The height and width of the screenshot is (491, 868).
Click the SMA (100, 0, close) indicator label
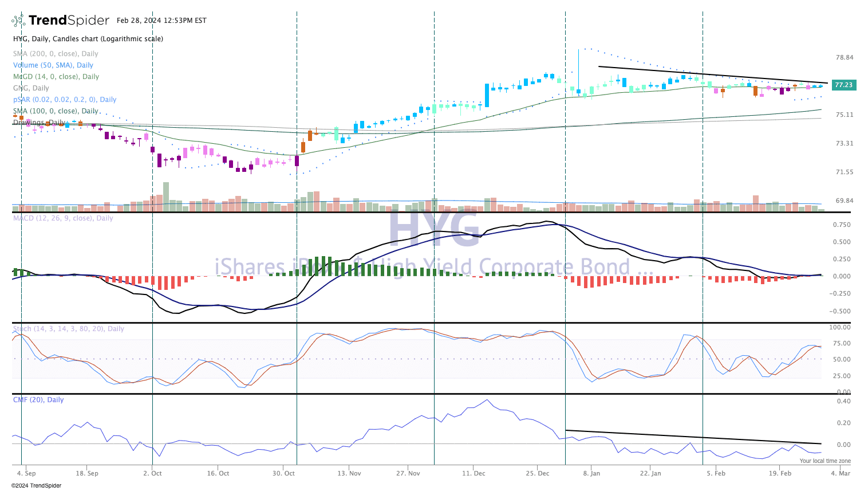(x=56, y=111)
